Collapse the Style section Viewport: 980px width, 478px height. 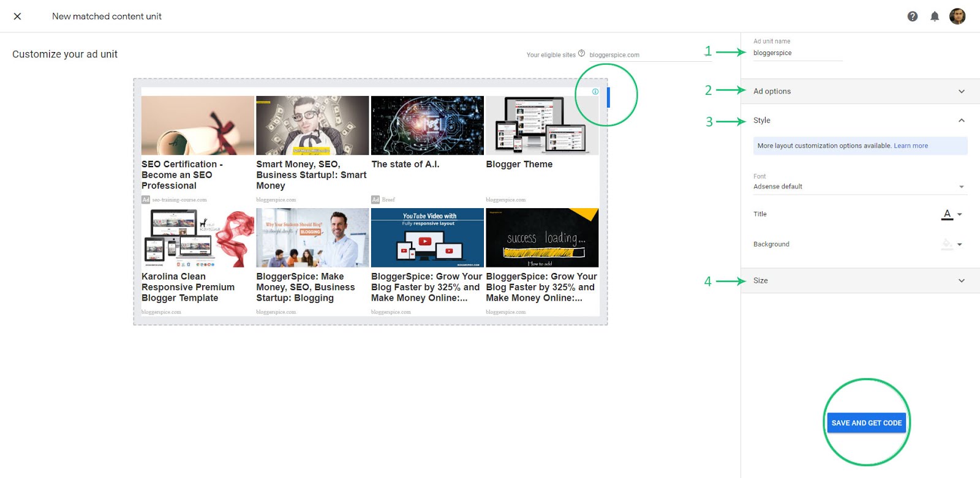[860, 121]
